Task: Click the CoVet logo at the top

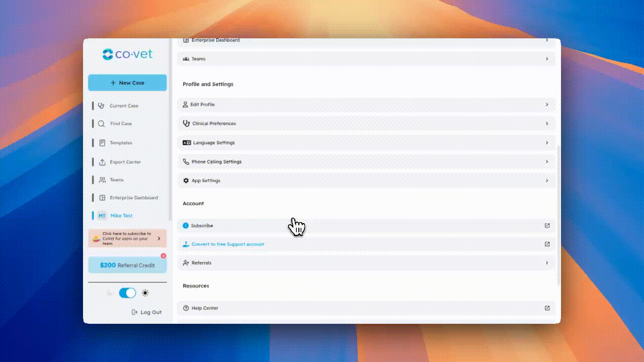Action: pos(127,55)
